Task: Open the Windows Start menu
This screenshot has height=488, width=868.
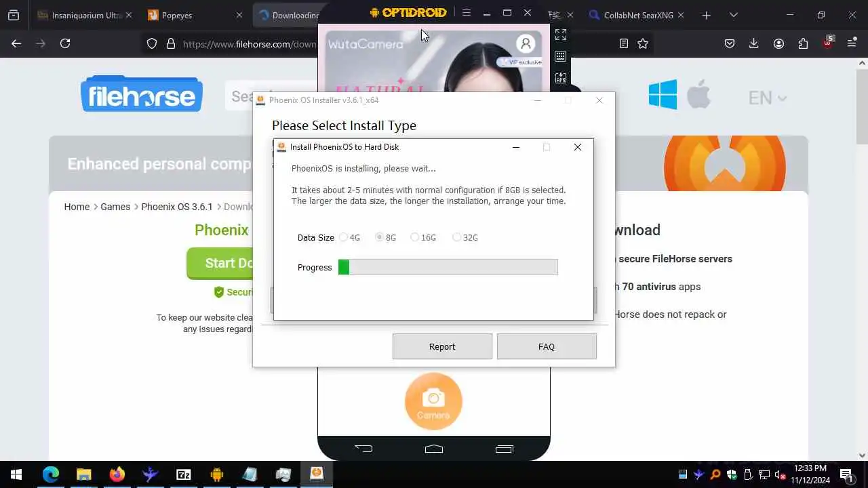Action: pyautogui.click(x=16, y=474)
